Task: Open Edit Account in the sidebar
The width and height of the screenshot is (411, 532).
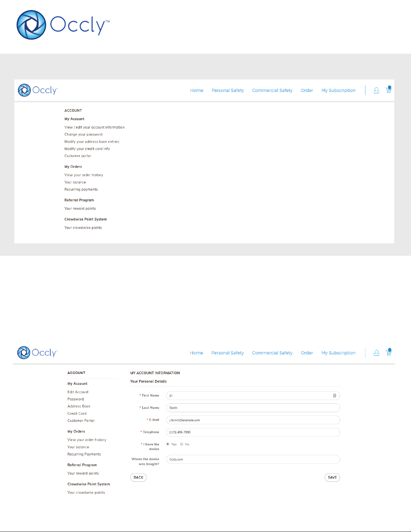Action: [x=78, y=392]
